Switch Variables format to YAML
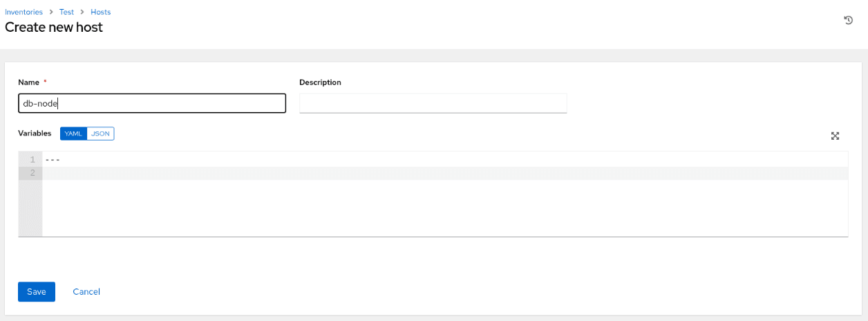 pos(73,134)
